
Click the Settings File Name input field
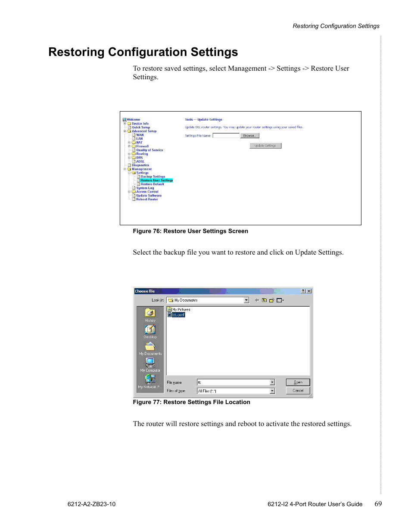pos(226,136)
